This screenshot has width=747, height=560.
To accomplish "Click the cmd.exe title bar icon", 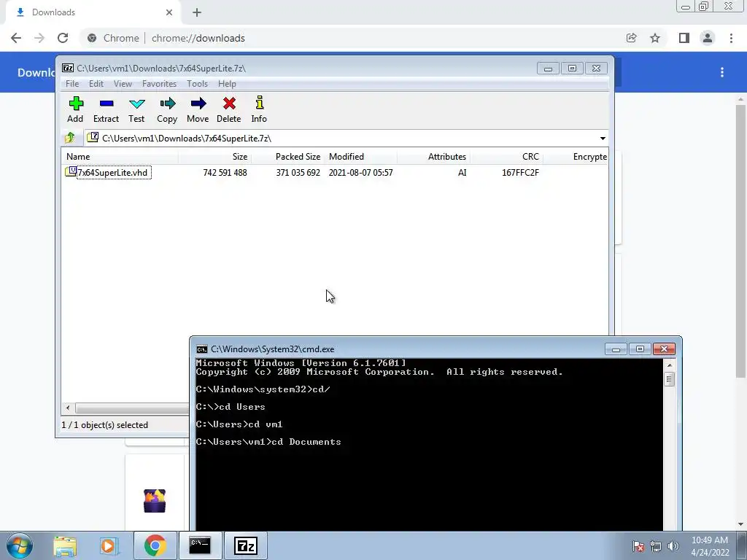I will (x=202, y=349).
